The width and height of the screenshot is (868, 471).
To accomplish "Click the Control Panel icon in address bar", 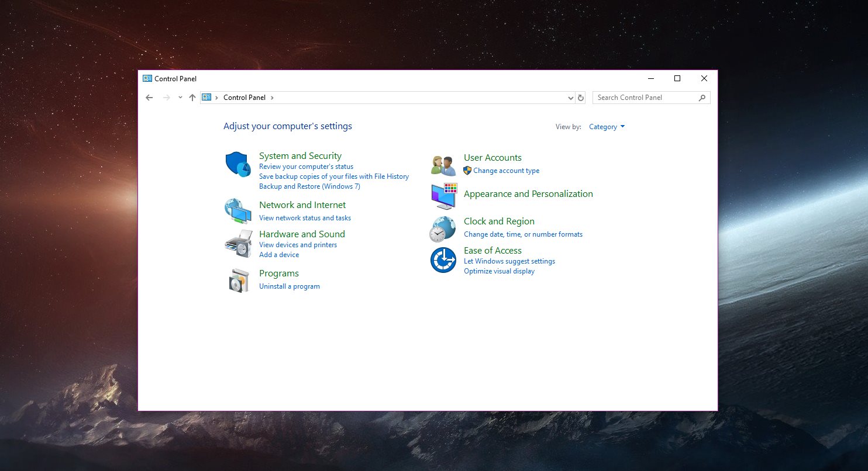I will point(208,98).
